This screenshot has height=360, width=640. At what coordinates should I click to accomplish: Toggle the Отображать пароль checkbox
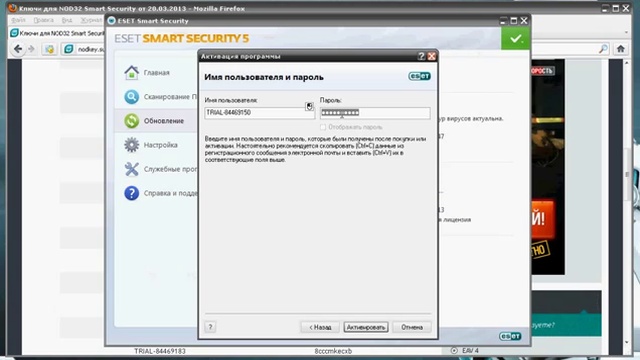pyautogui.click(x=323, y=127)
